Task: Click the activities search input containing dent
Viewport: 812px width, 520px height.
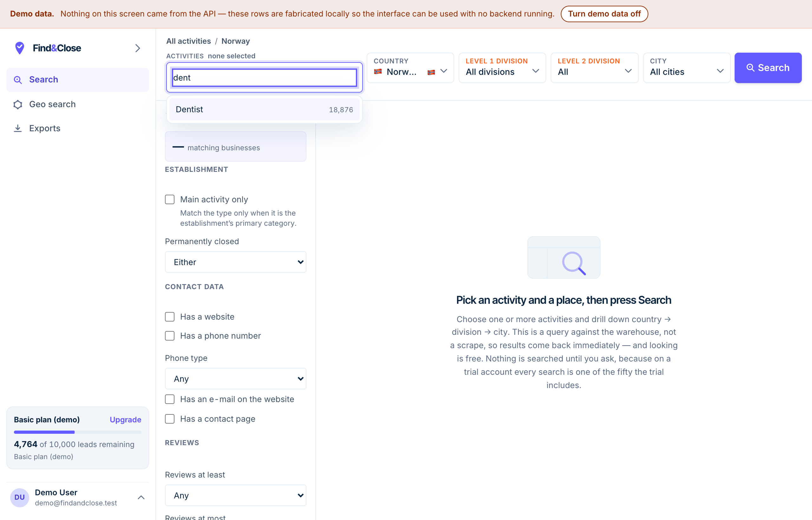Action: click(264, 77)
